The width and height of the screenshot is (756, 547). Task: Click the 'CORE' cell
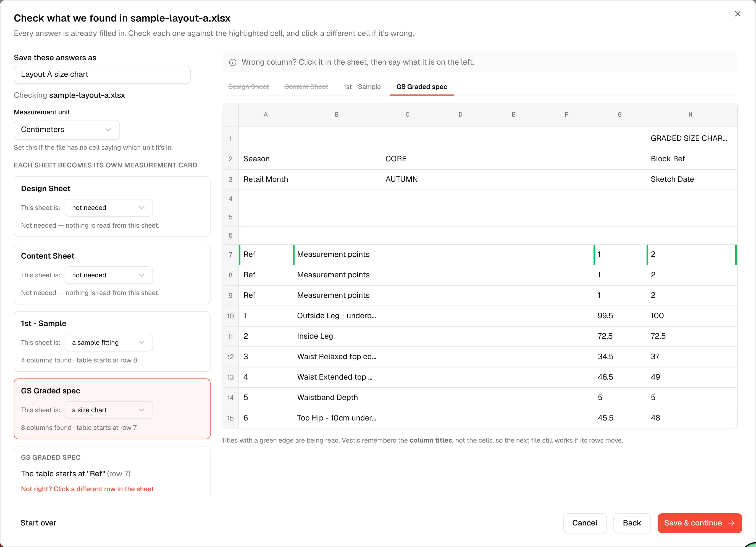point(407,159)
